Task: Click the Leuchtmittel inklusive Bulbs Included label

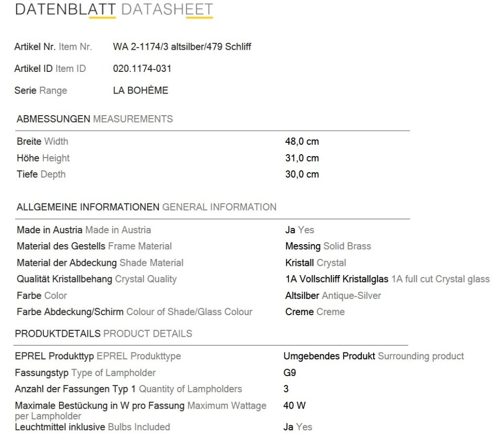Action: click(92, 427)
